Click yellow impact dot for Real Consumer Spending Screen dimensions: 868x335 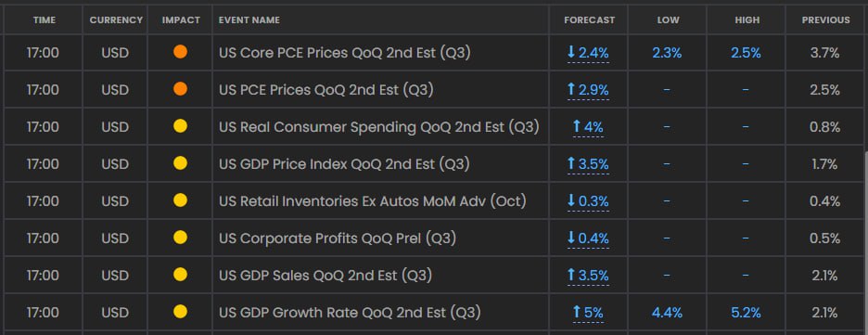point(180,126)
